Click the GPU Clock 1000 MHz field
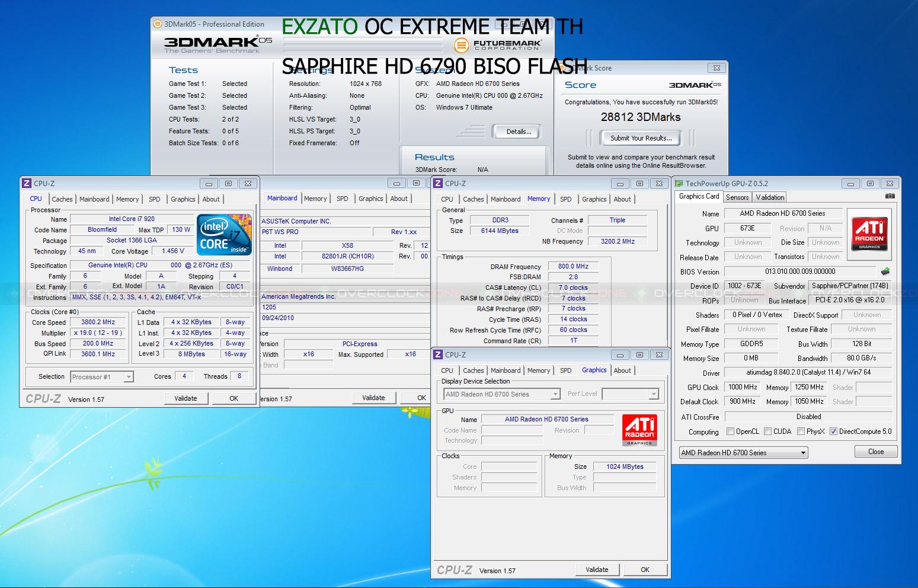The height and width of the screenshot is (588, 918). (x=743, y=387)
